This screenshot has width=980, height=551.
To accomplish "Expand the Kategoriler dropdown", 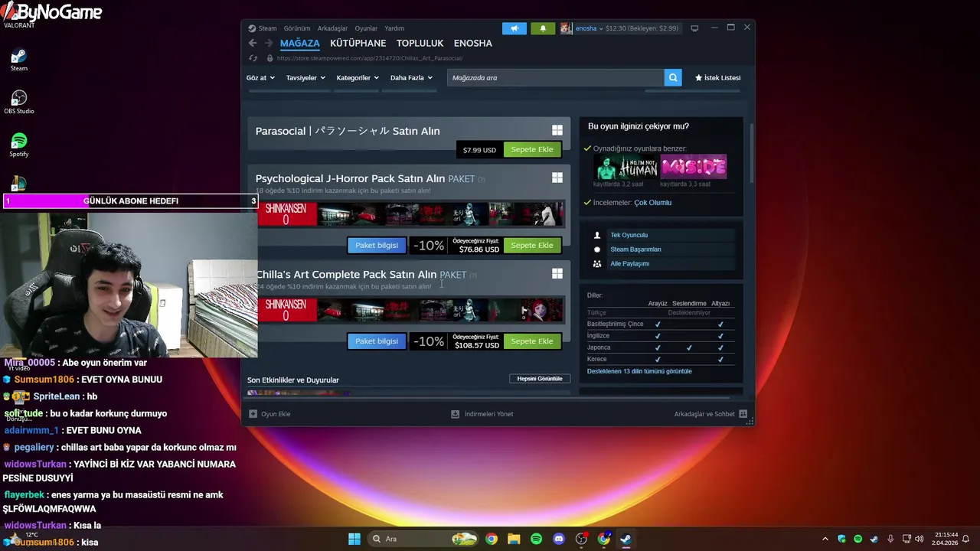I will [358, 77].
